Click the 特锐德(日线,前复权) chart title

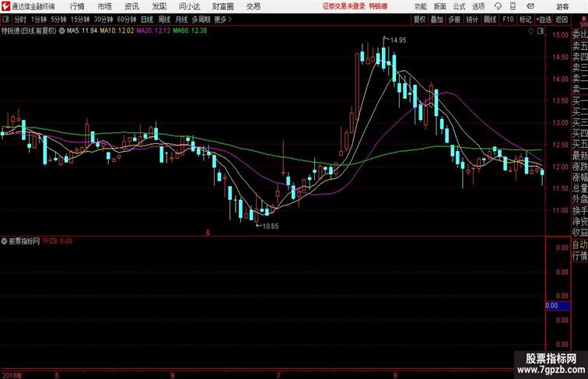[29, 31]
